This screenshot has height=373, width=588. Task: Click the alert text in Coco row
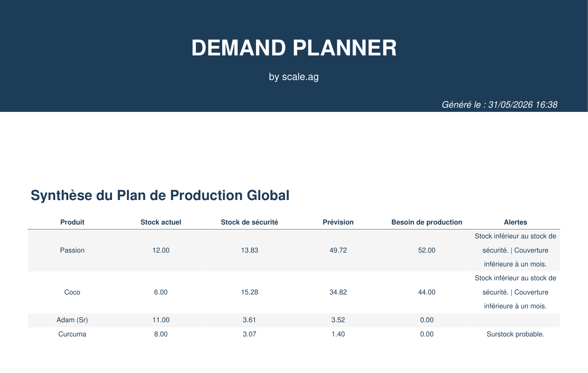[x=515, y=292]
